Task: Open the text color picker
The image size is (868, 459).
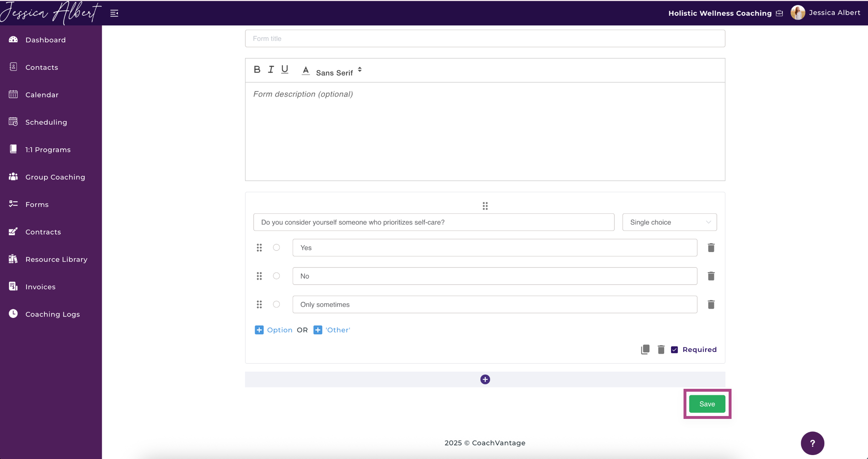Action: pyautogui.click(x=306, y=70)
